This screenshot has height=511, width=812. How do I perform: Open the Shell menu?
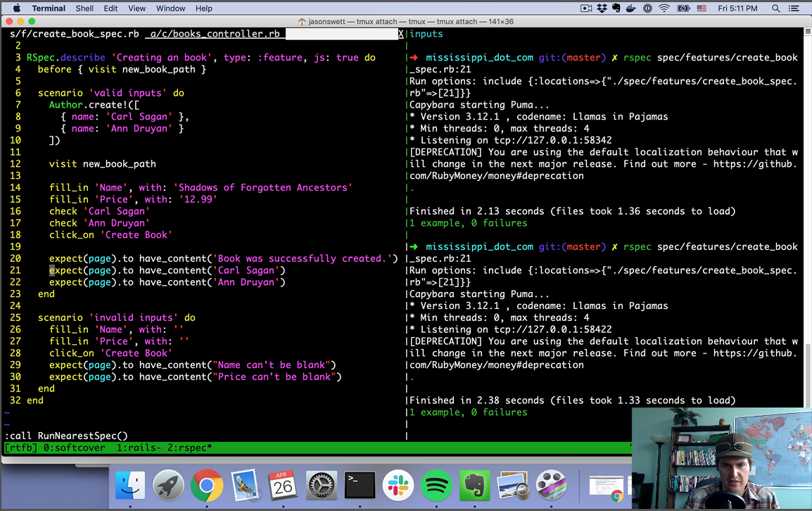coord(84,8)
